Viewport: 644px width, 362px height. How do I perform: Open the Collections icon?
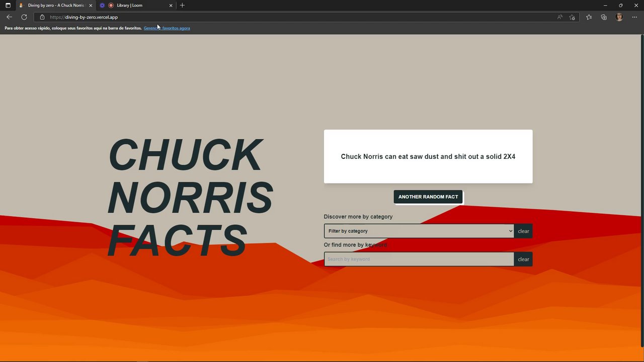point(604,17)
